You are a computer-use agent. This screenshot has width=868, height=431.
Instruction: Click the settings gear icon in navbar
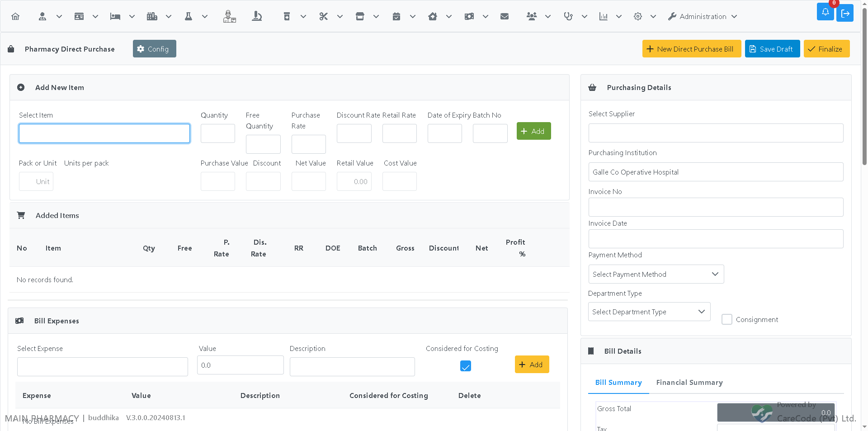pos(638,16)
